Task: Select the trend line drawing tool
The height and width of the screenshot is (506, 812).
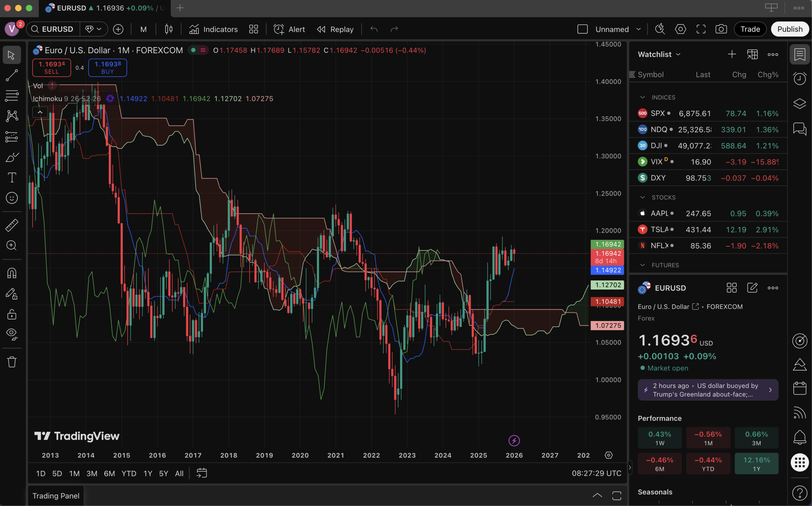Action: 12,75
